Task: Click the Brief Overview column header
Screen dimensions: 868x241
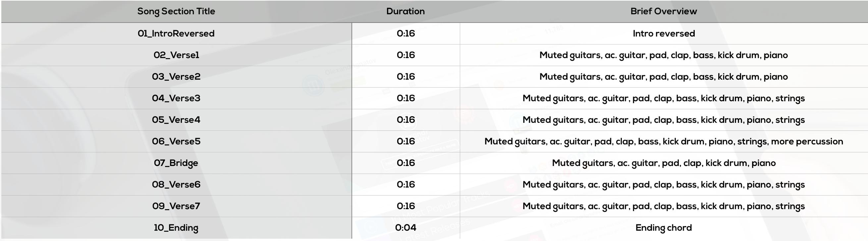Action: click(664, 12)
